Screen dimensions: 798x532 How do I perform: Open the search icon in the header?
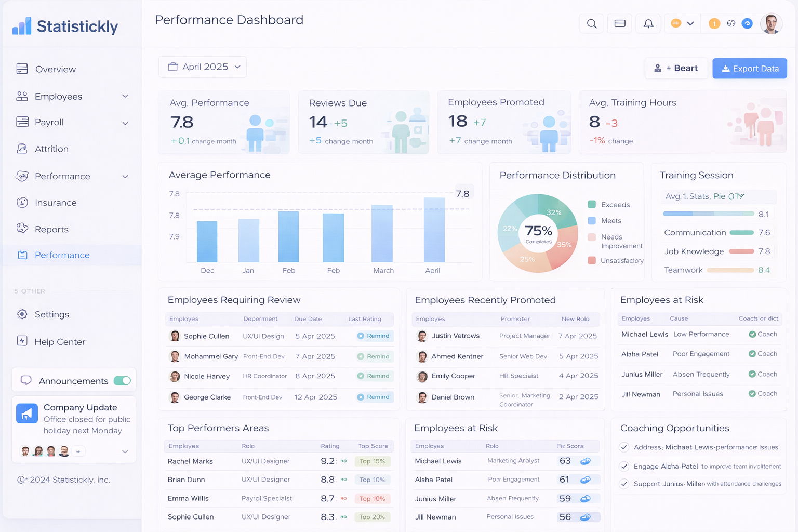click(x=591, y=23)
